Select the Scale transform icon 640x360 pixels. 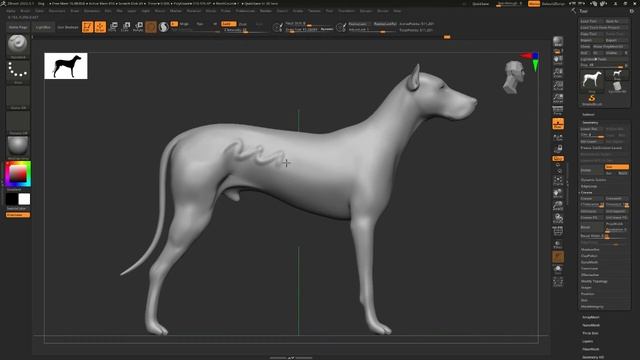pyautogui.click(x=126, y=27)
